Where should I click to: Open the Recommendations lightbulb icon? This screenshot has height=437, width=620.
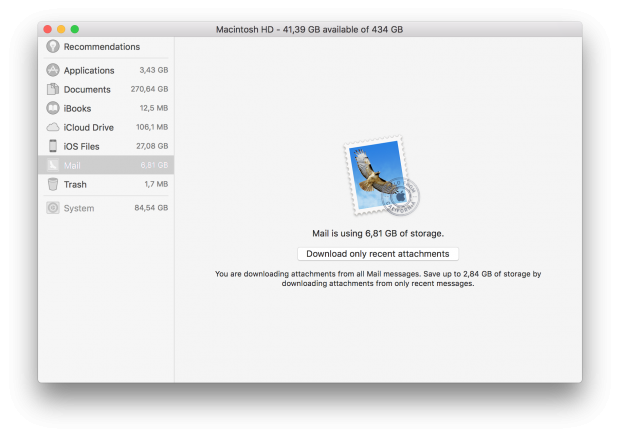[52, 47]
